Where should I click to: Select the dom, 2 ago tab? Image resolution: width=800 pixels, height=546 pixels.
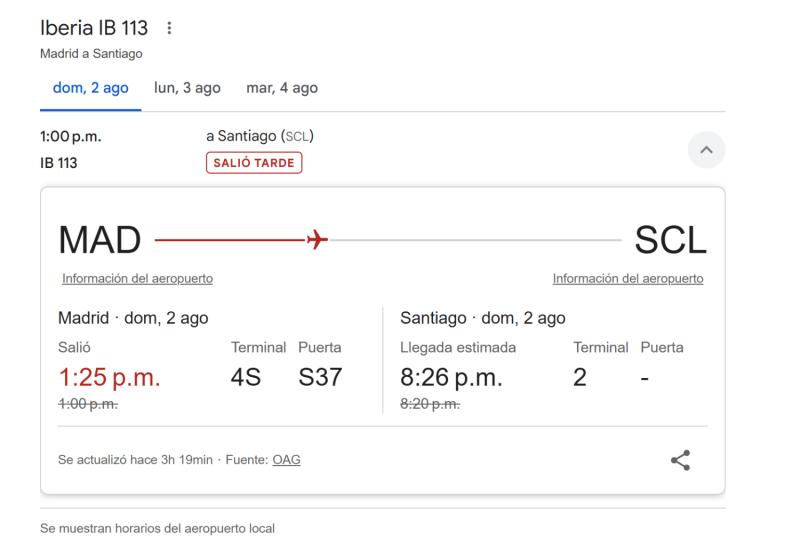click(x=90, y=88)
